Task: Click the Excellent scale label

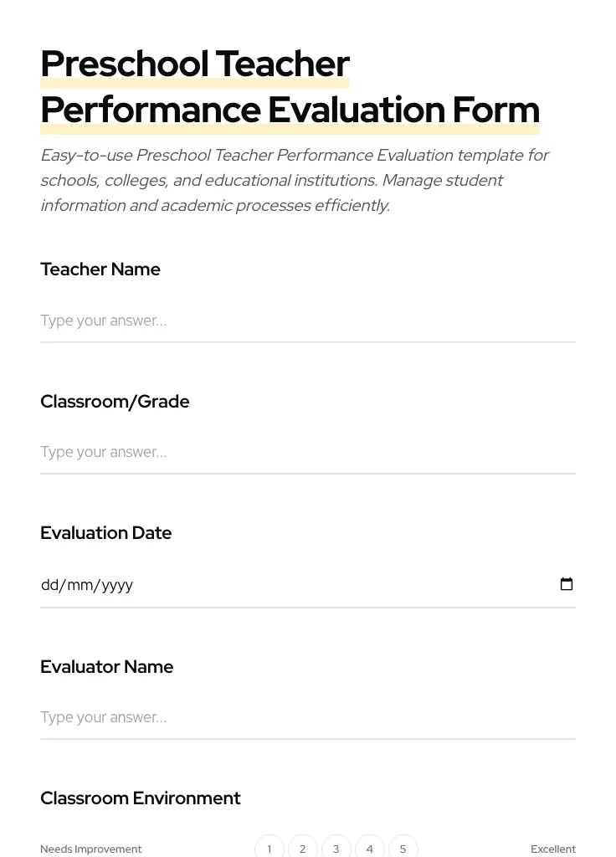Action: click(553, 849)
